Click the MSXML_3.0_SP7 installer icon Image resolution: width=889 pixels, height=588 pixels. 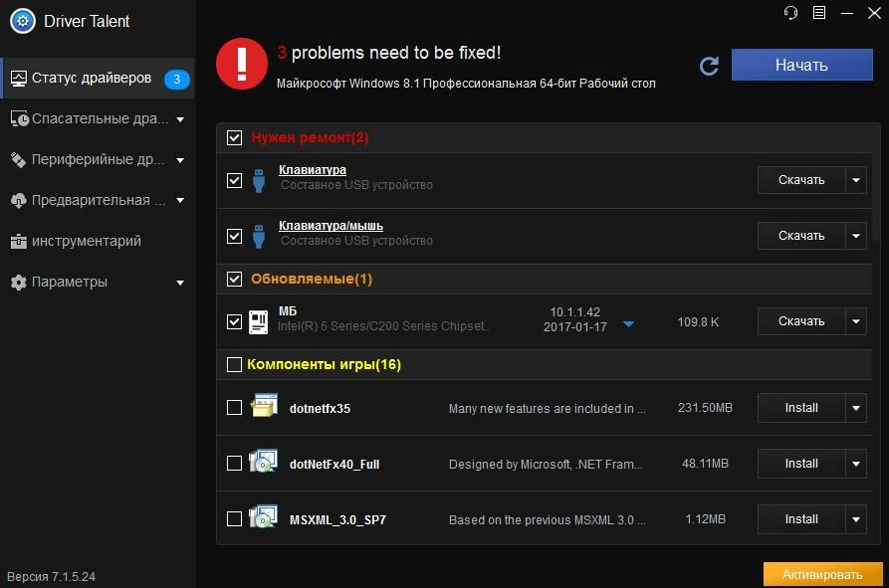point(263,516)
